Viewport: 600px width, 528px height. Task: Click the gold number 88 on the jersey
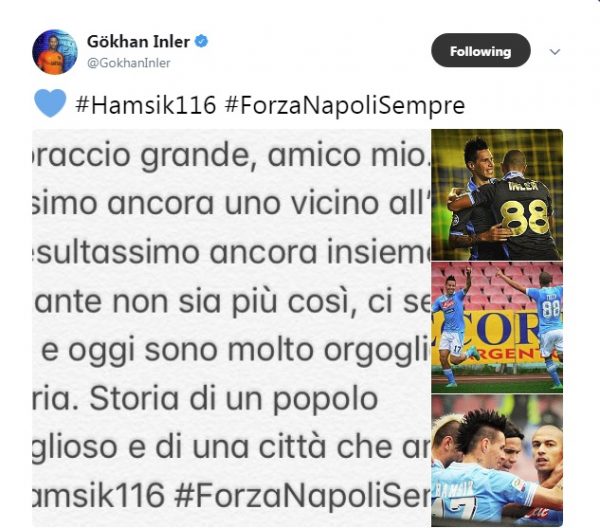coord(525,217)
